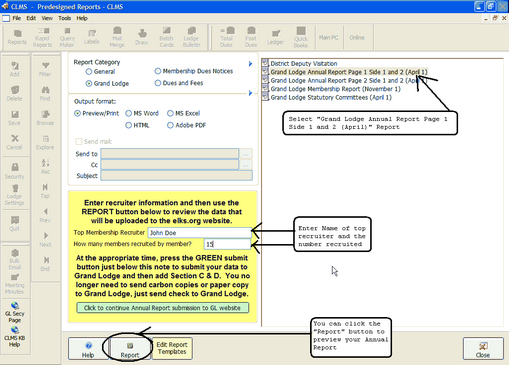This screenshot has width=509, height=365.
Task: Tick the Send mail checkbox
Action: (79, 142)
